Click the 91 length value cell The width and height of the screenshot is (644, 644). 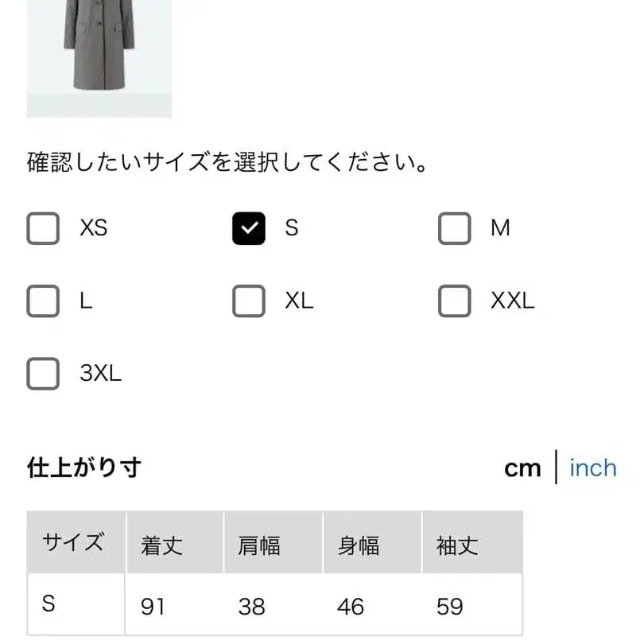pyautogui.click(x=153, y=607)
